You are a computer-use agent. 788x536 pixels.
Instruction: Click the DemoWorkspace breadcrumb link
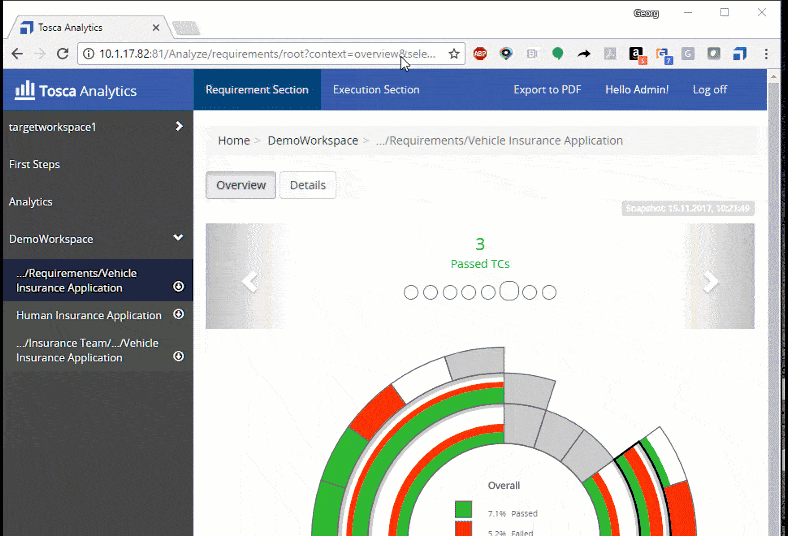coord(313,141)
